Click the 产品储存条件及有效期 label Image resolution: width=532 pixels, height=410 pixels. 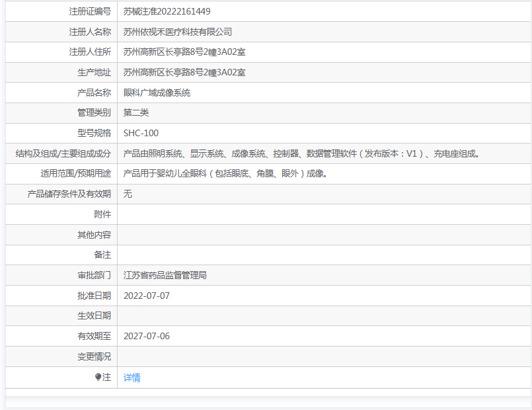69,194
